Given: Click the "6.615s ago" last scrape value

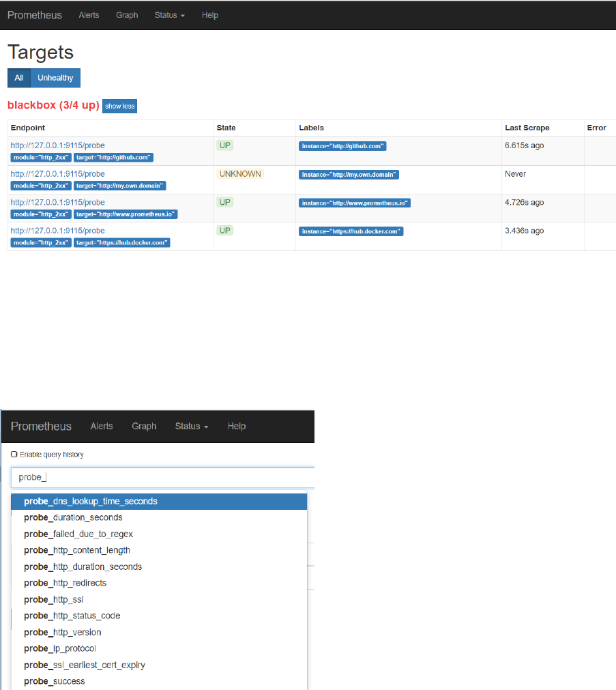Looking at the screenshot, I should (x=524, y=145).
